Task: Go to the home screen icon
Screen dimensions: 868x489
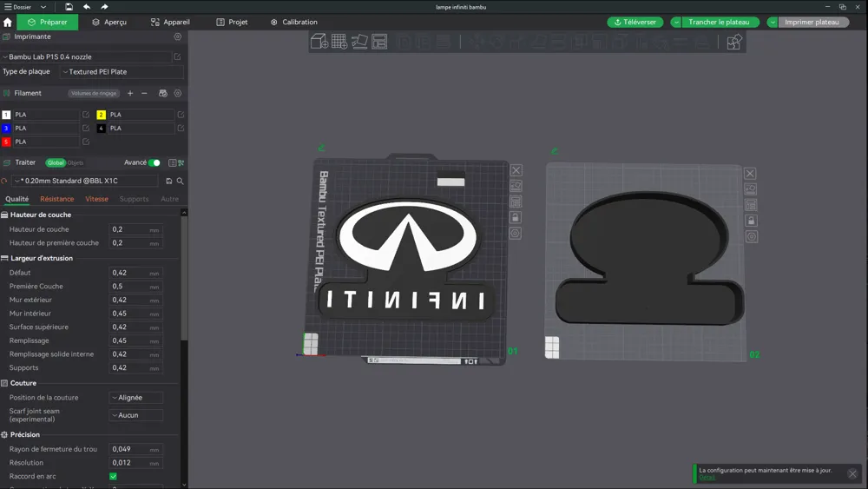Action: click(x=8, y=23)
